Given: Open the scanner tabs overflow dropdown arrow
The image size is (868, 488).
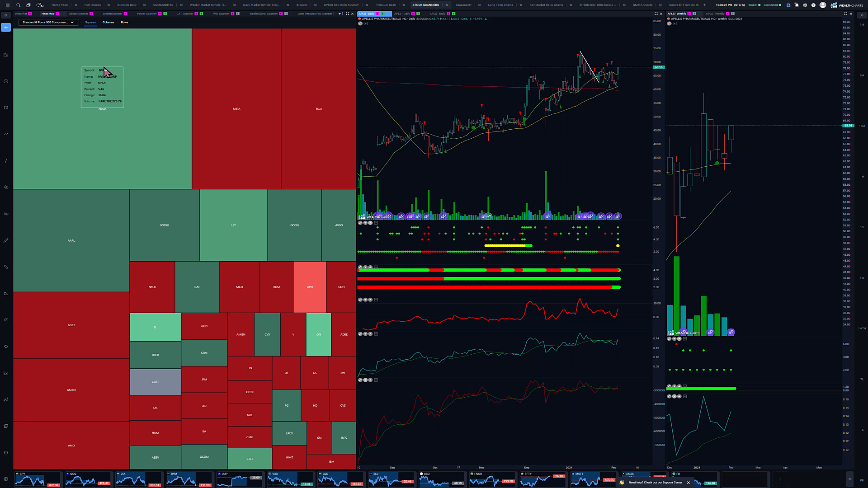Looking at the screenshot, I should 340,14.
